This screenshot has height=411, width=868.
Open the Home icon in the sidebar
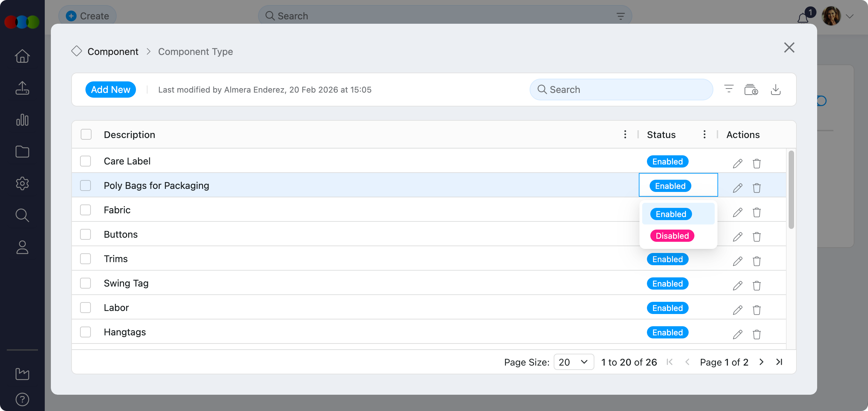[22, 56]
